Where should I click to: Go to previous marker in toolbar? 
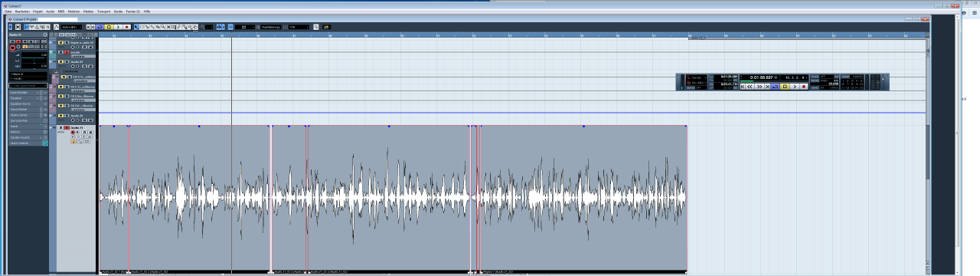[87, 27]
